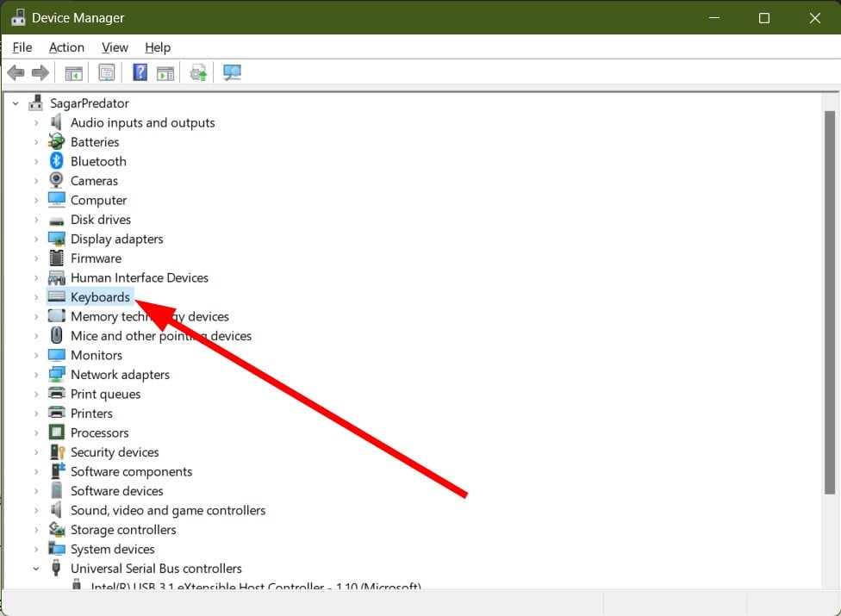Maximize the Device Manager window
Image resolution: width=841 pixels, height=616 pixels.
point(763,18)
